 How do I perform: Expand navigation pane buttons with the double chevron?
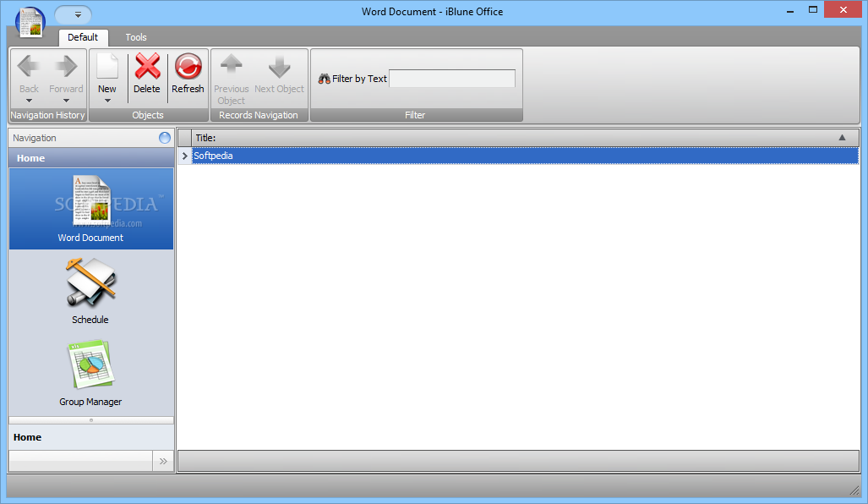163,462
